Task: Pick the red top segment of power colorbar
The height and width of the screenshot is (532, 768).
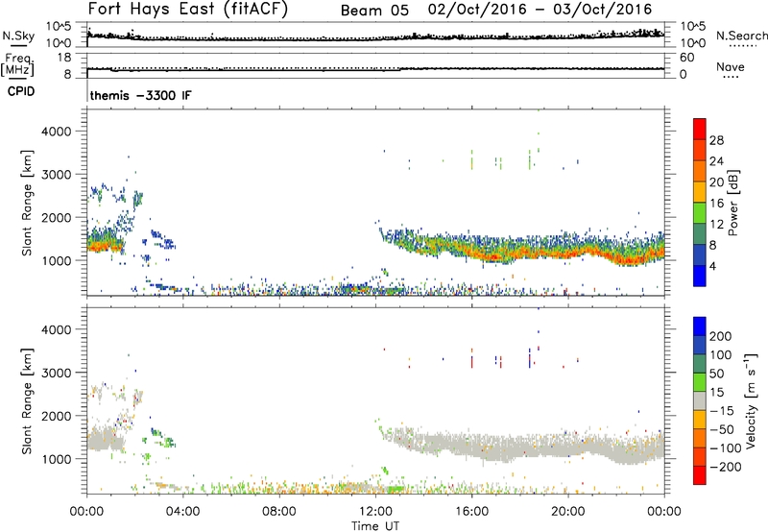Action: coord(700,130)
